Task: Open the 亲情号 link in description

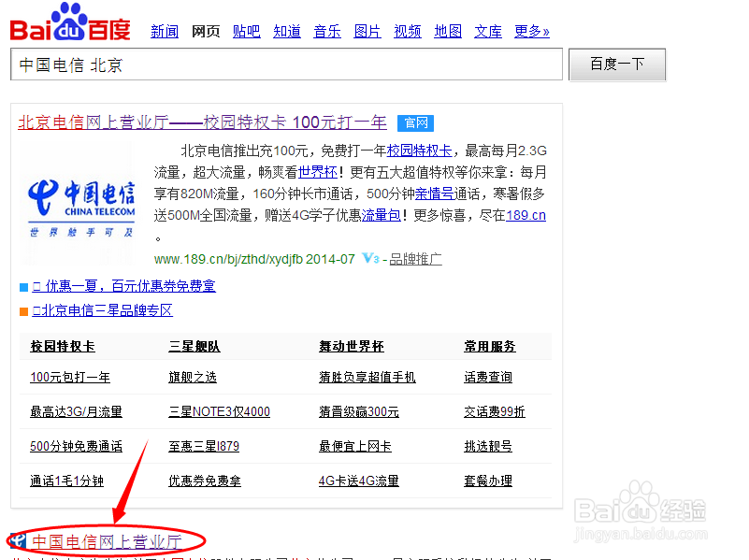Action: (434, 194)
